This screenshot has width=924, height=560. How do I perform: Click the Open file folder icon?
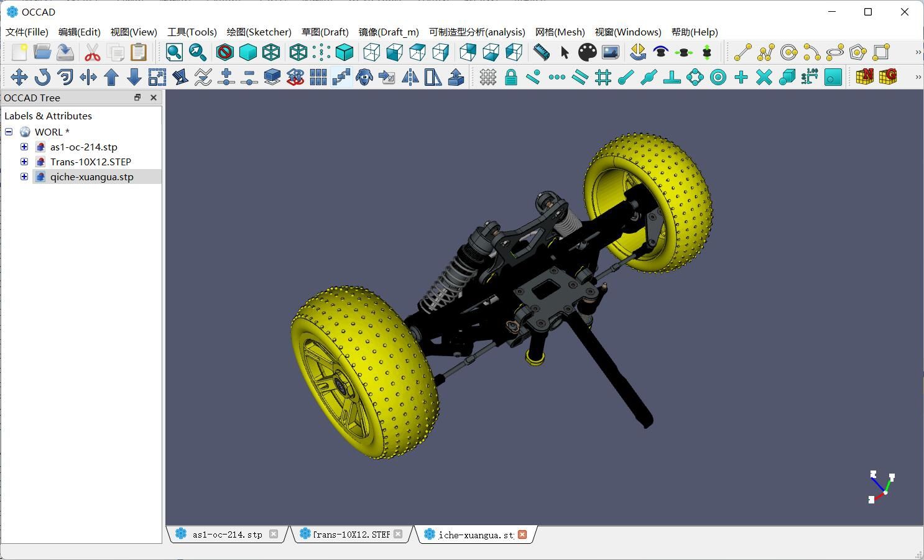(x=42, y=52)
